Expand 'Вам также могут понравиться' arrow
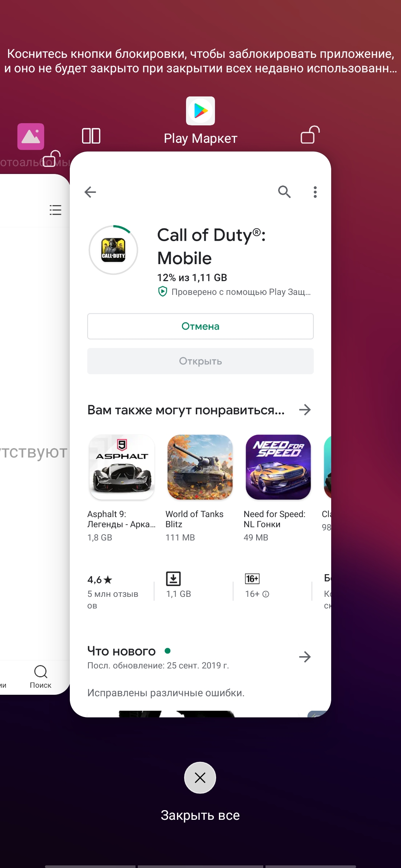 point(305,410)
